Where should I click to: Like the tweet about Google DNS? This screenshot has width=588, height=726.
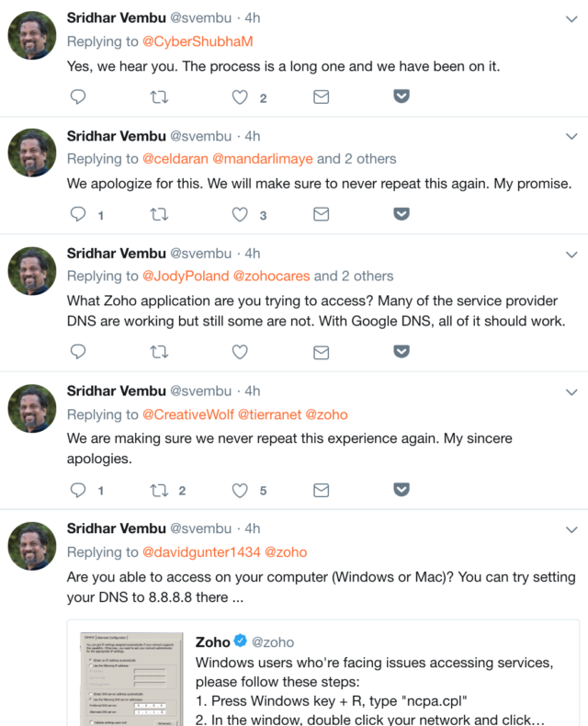[x=240, y=351]
